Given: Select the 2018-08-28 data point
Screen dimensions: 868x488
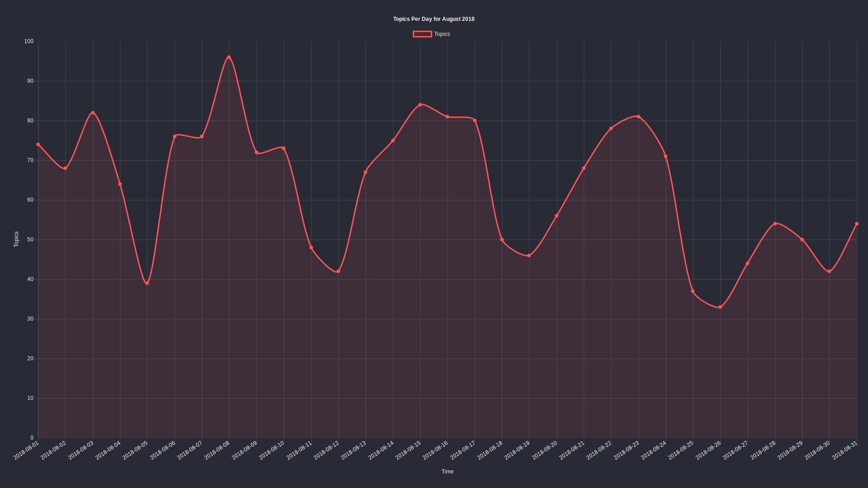Looking at the screenshot, I should point(775,224).
